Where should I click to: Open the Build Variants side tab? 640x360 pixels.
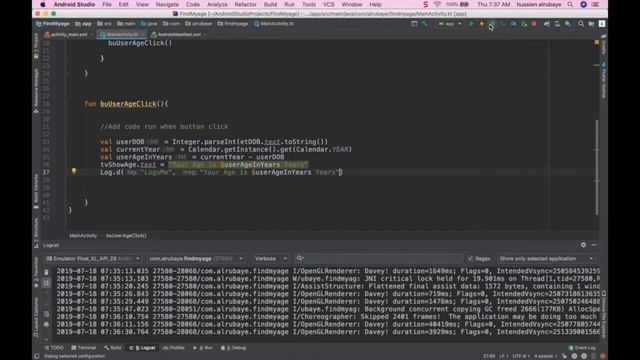pyautogui.click(x=36, y=191)
